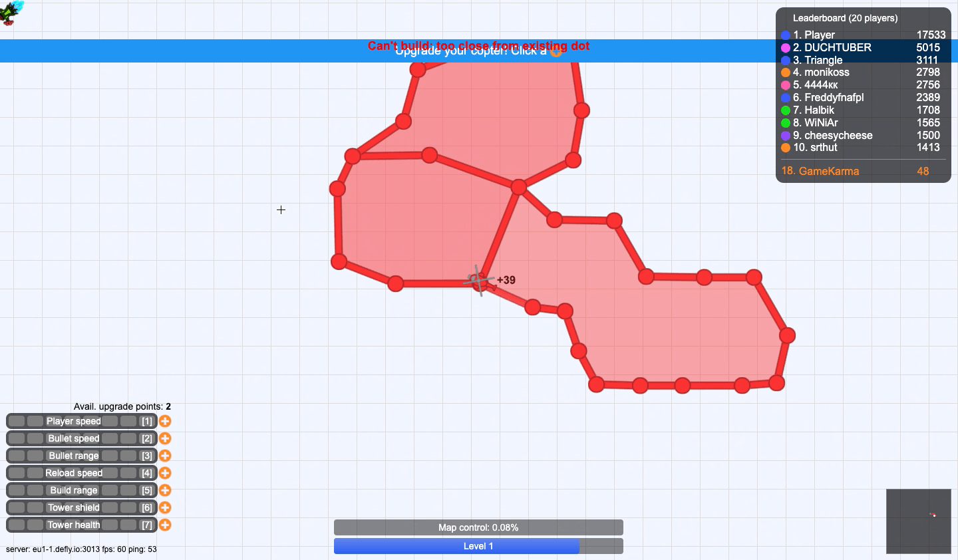Click the Map control percentage bar
The height and width of the screenshot is (560, 958).
point(478,527)
